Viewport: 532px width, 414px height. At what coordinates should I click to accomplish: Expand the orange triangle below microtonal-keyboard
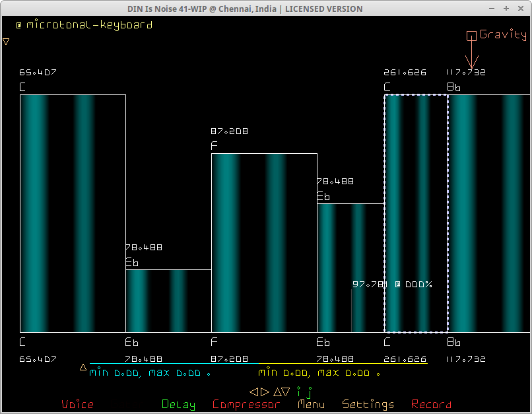(x=6, y=42)
